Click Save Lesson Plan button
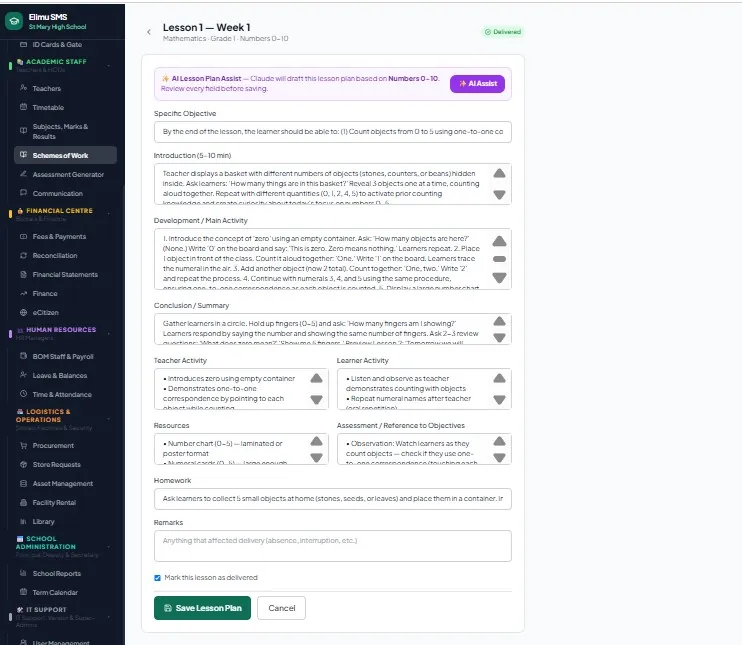The height and width of the screenshot is (645, 742). pos(202,608)
